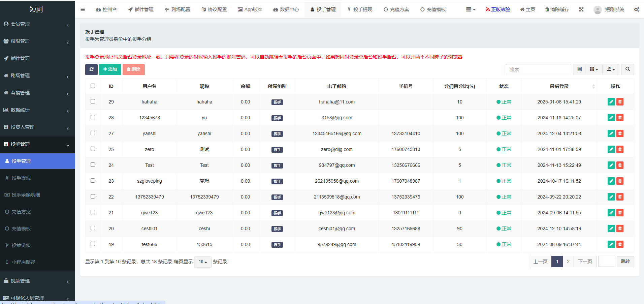The image size is (644, 304).
Task: Open the fullscreen toggle in the top bar
Action: click(581, 9)
